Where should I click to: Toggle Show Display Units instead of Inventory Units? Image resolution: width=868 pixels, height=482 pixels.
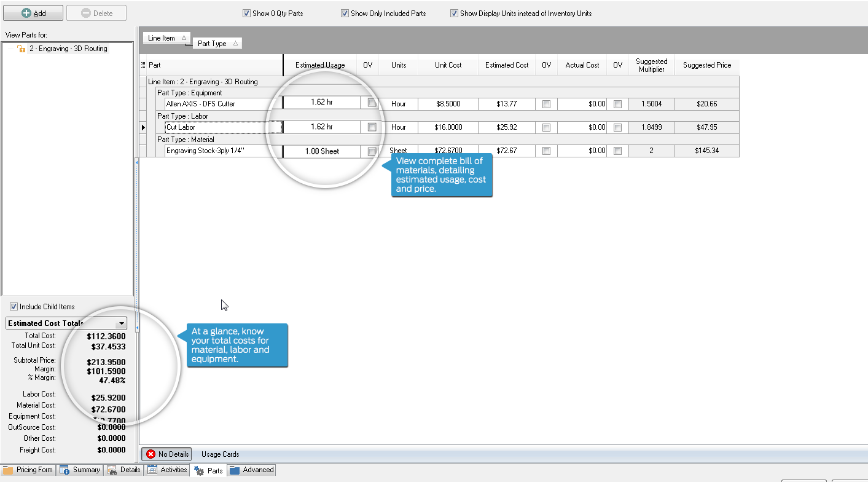pos(455,14)
